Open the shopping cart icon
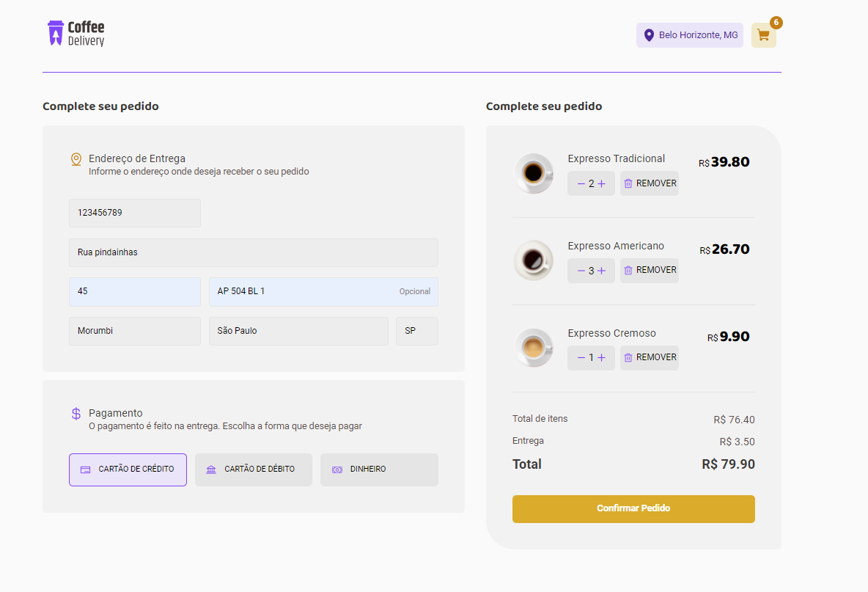Viewport: 868px width, 592px height. [763, 34]
